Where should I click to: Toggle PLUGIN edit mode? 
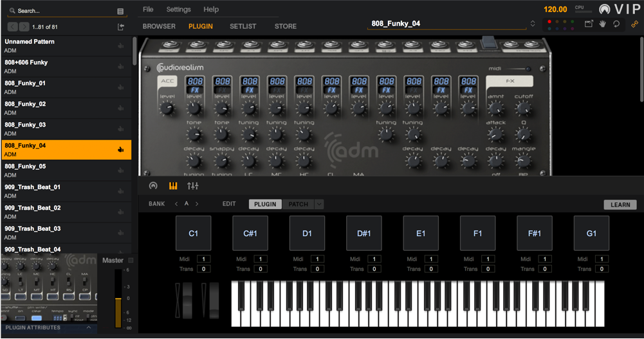[265, 205]
